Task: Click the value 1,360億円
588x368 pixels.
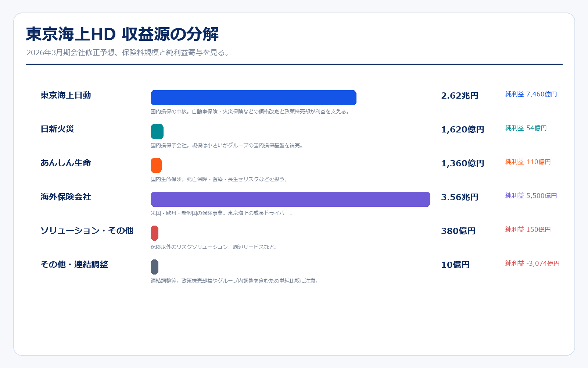Action: click(x=463, y=163)
